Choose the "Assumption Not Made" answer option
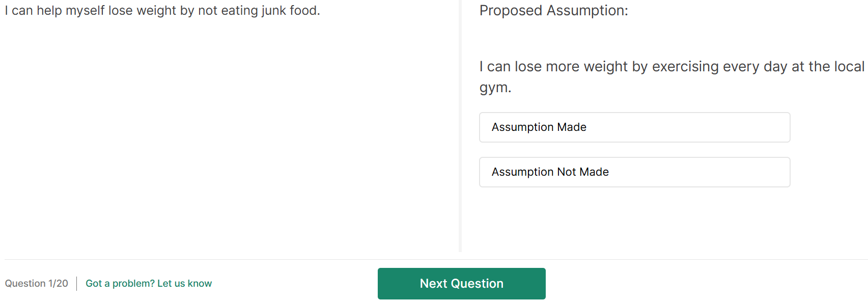The width and height of the screenshot is (868, 301). click(x=634, y=172)
